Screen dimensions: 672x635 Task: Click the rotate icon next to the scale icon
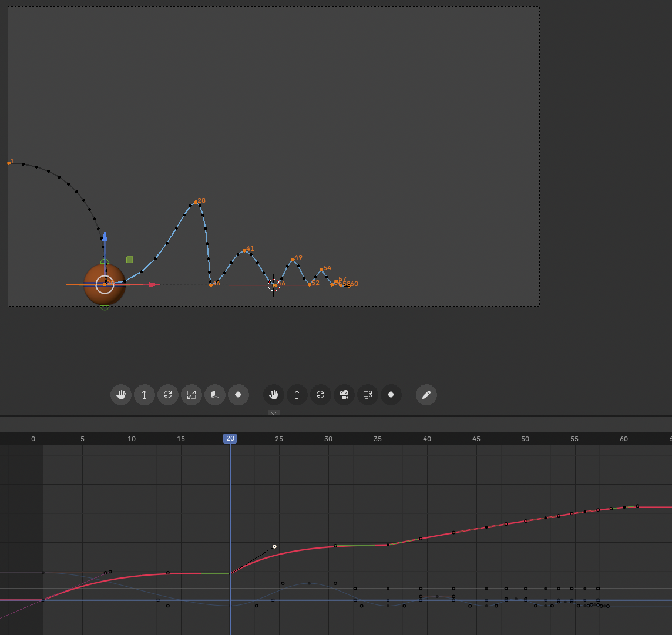click(x=168, y=395)
